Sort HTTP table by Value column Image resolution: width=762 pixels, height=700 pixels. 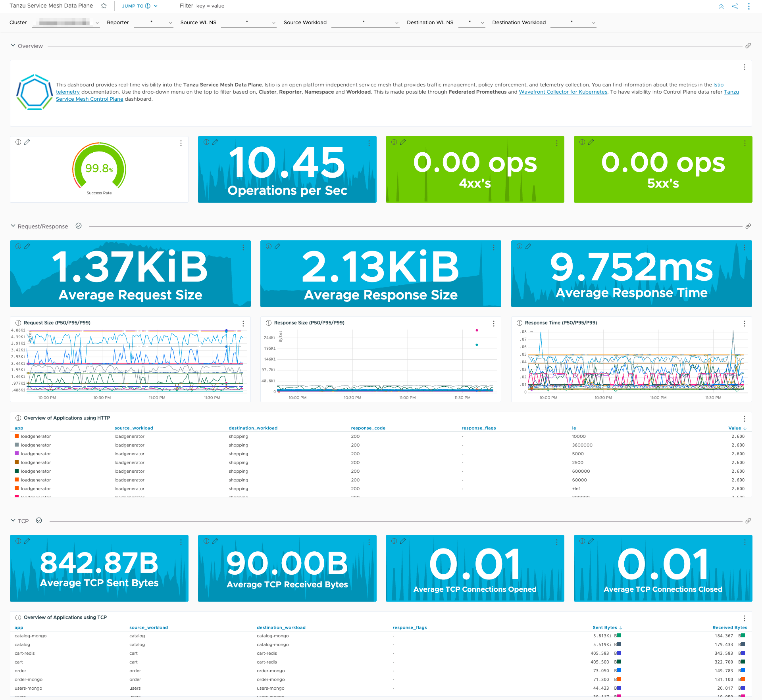pos(737,428)
